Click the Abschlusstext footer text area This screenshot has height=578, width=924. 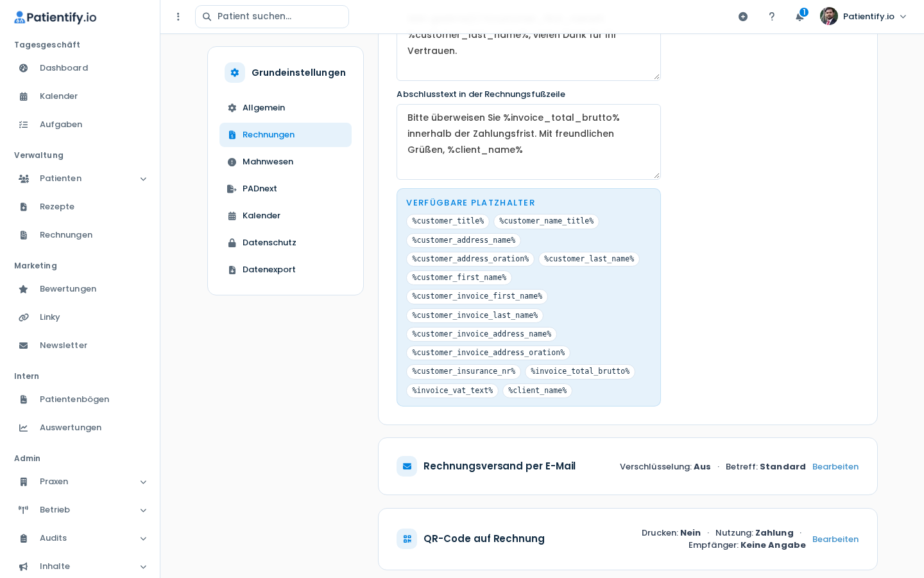pos(529,142)
